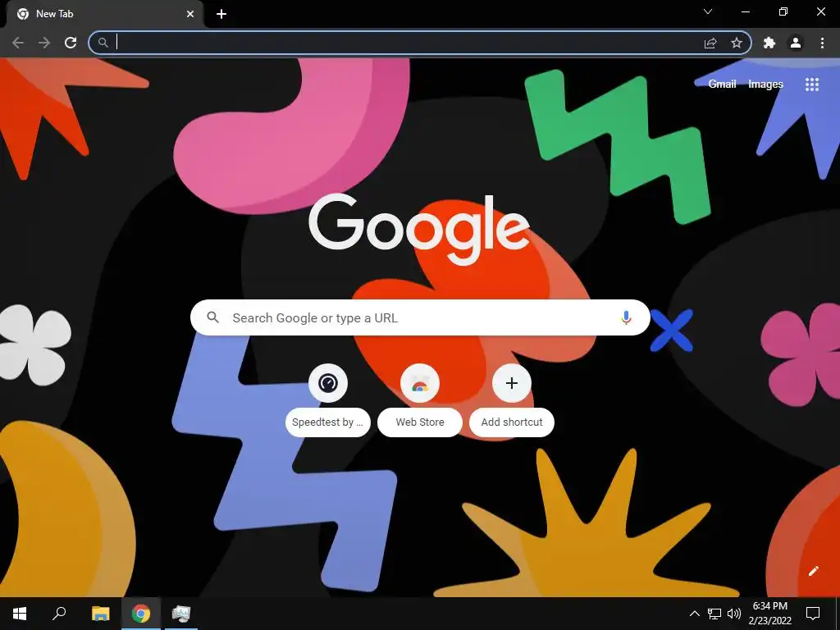Viewport: 840px width, 630px height.
Task: Expand the tab search chevron
Action: pos(708,11)
